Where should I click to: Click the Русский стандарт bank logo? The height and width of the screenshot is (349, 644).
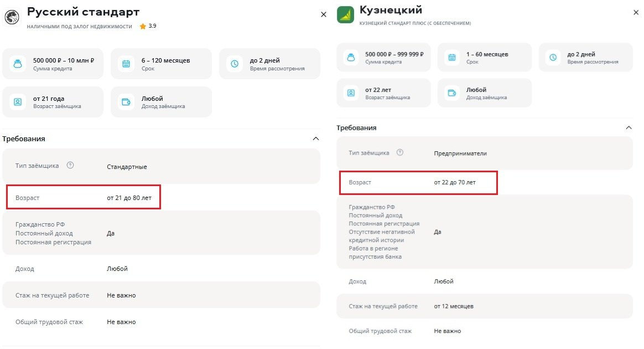pyautogui.click(x=12, y=17)
